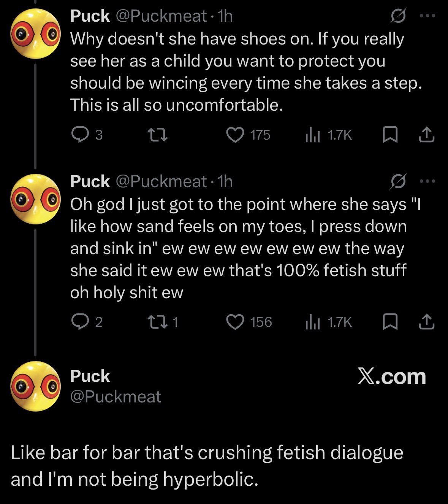This screenshot has height=504, width=448.
Task: Open @Puckmeat handle in the bottom post
Action: (116, 397)
